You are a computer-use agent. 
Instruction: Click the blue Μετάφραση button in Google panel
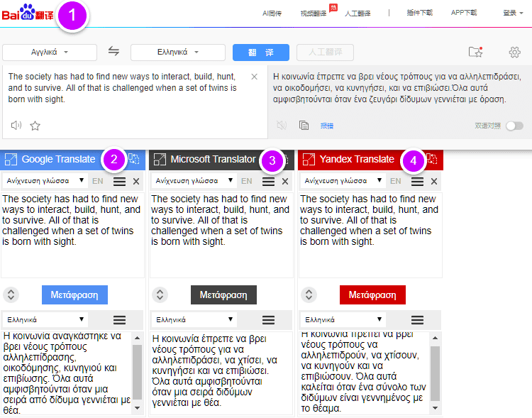74,295
